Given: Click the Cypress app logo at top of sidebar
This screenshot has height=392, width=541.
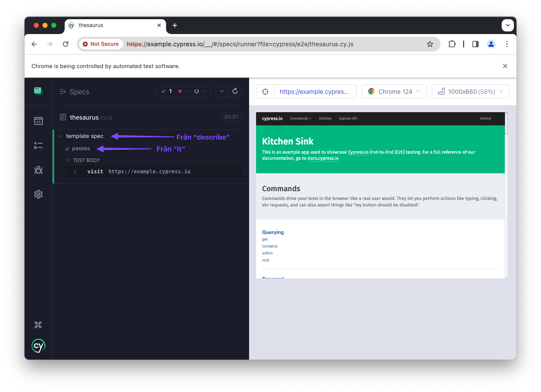Looking at the screenshot, I should (38, 91).
